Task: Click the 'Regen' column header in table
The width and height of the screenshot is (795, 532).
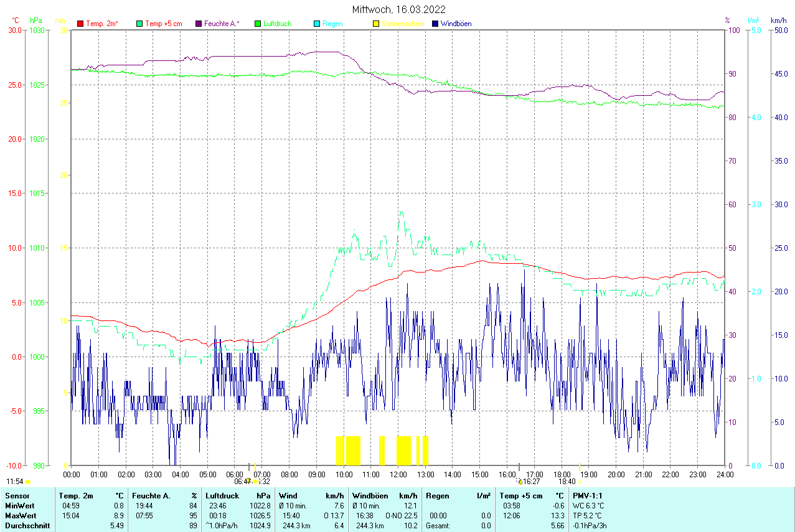Action: 437,496
